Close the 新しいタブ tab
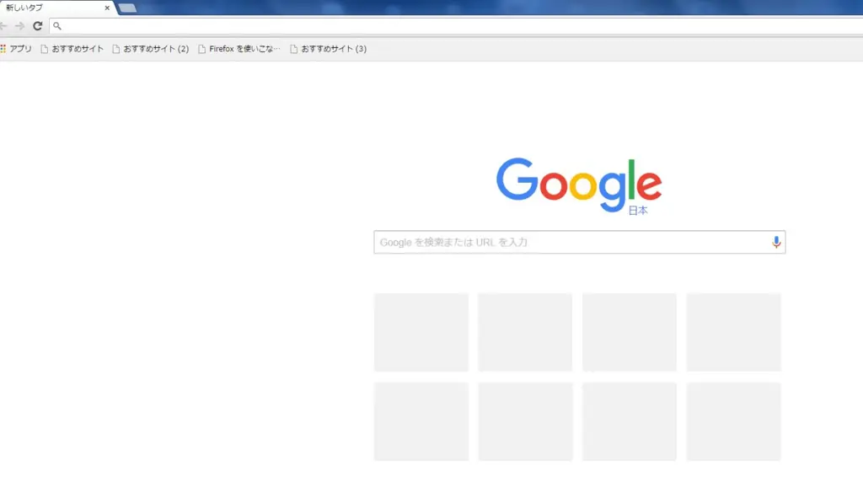Viewport: 863px width, 504px height. tap(107, 8)
